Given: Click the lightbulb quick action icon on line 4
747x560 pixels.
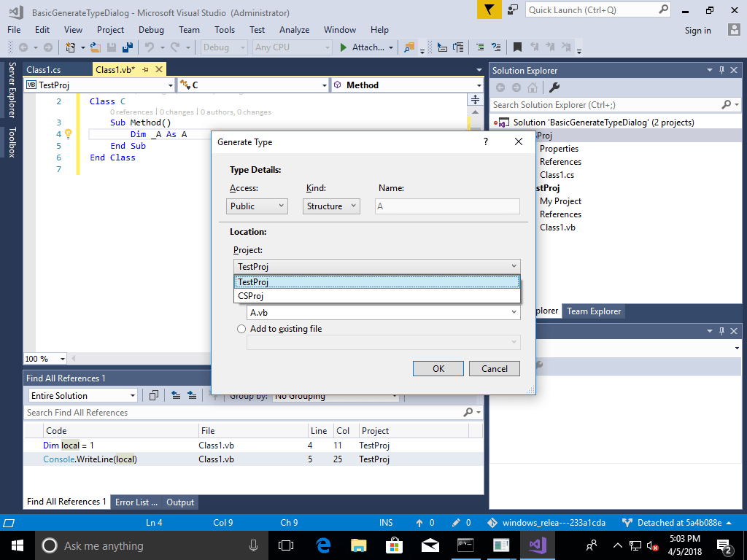Looking at the screenshot, I should click(68, 133).
